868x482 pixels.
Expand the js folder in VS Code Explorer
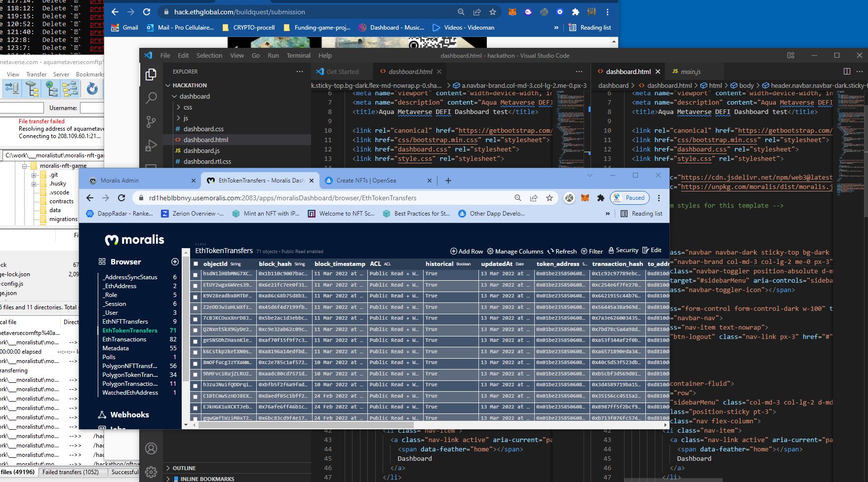tap(179, 118)
